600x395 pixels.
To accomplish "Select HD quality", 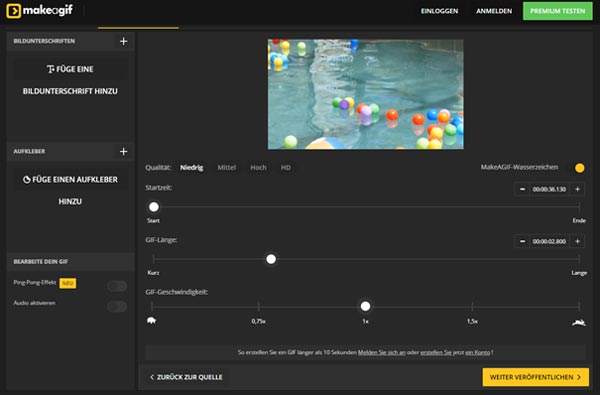I will pyautogui.click(x=286, y=168).
